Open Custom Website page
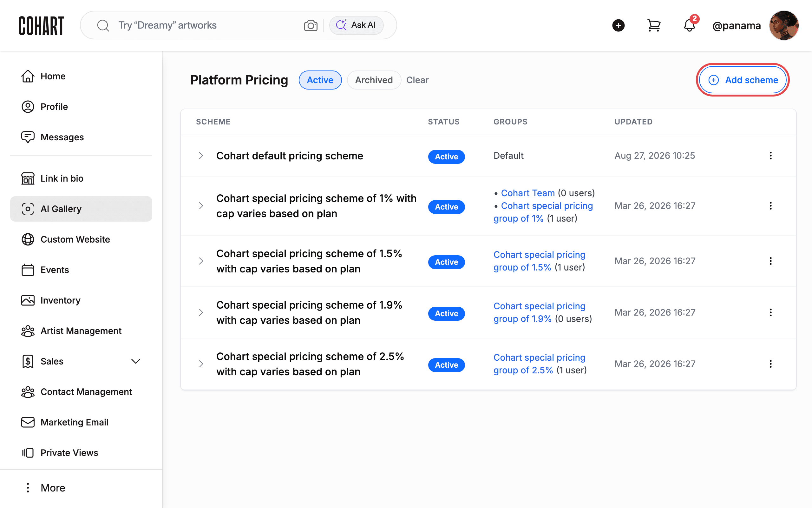 coord(81,239)
